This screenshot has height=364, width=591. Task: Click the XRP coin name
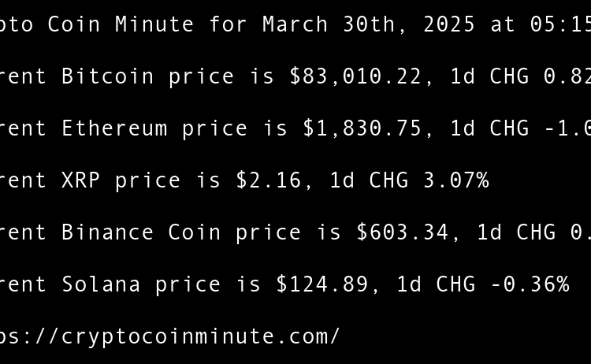(80, 180)
